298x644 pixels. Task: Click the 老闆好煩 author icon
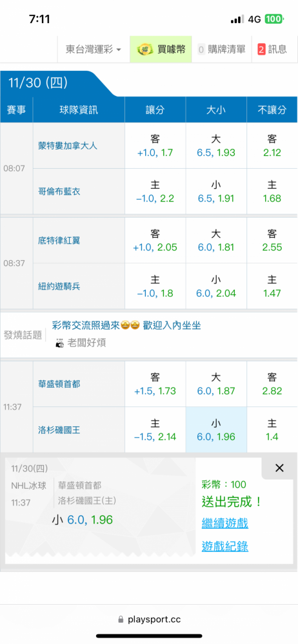click(x=60, y=343)
